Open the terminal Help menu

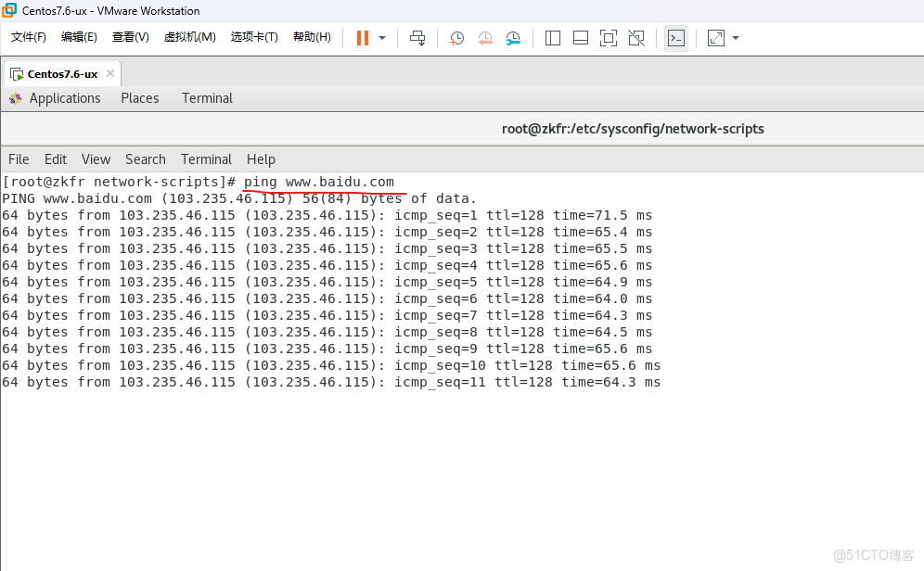[x=261, y=159]
